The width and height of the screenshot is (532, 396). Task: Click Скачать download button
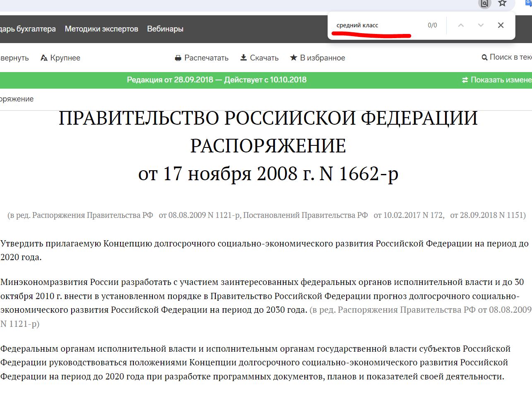(260, 58)
